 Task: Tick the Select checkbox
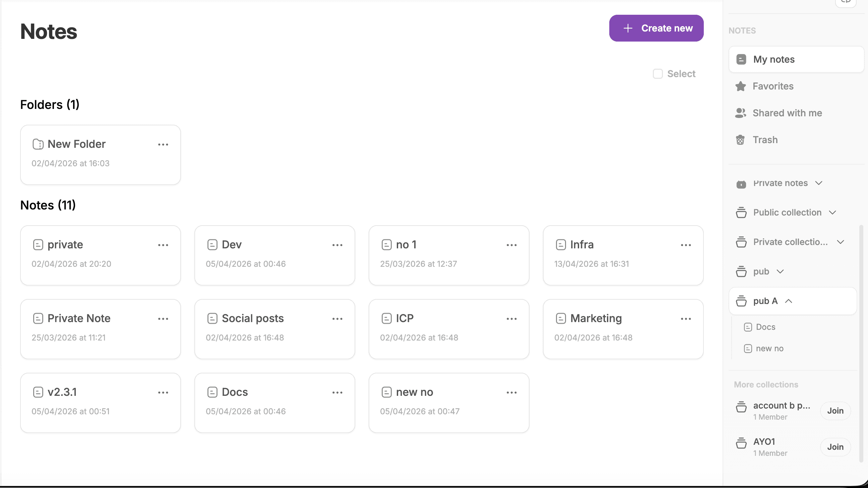pyautogui.click(x=658, y=74)
